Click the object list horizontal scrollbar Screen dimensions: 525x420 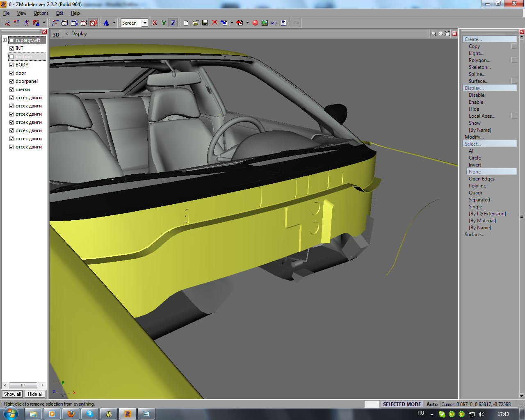tap(23, 385)
